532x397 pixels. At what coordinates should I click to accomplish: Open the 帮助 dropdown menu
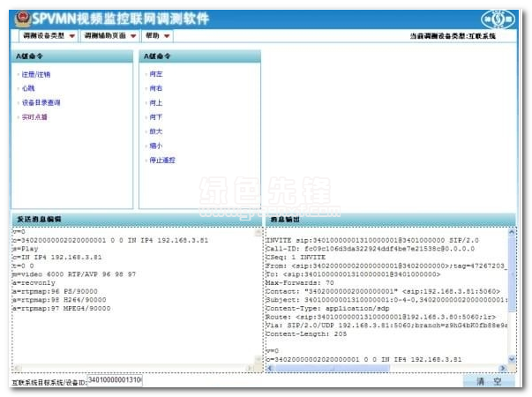click(x=158, y=36)
